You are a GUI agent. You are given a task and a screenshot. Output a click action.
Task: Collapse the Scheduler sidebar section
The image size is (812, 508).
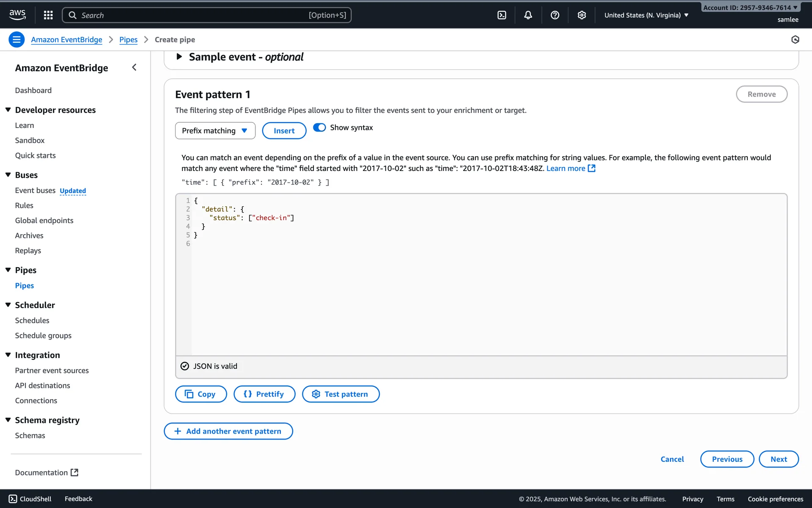(8, 305)
